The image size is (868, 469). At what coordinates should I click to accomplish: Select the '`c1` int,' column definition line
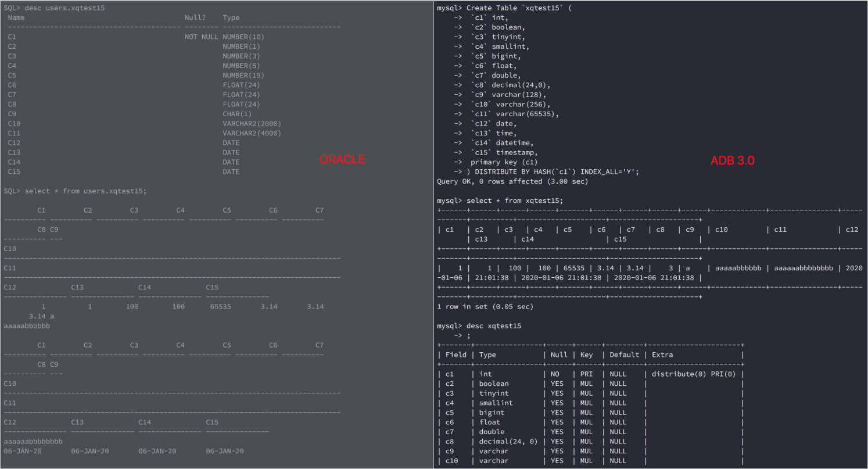tap(490, 17)
